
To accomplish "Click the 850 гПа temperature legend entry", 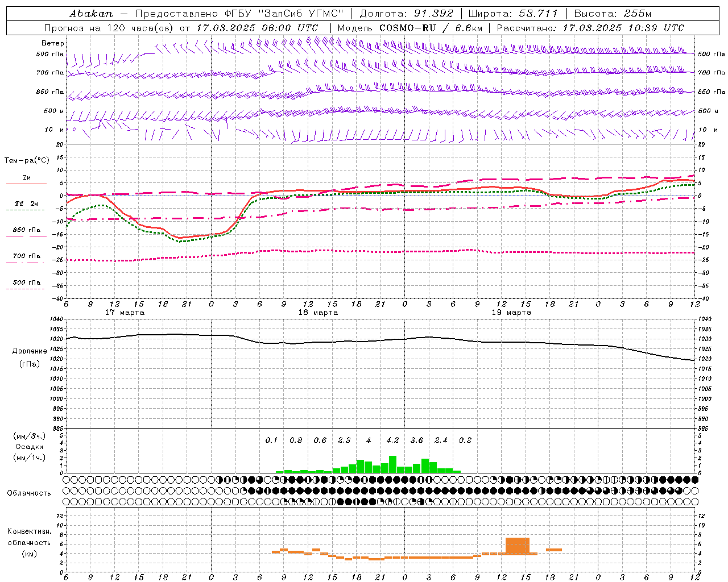I will click(27, 230).
